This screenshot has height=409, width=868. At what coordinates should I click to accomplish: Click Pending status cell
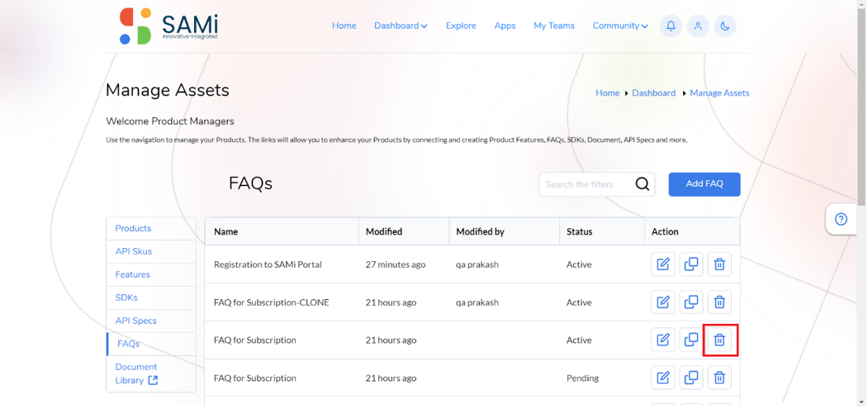[x=582, y=378]
